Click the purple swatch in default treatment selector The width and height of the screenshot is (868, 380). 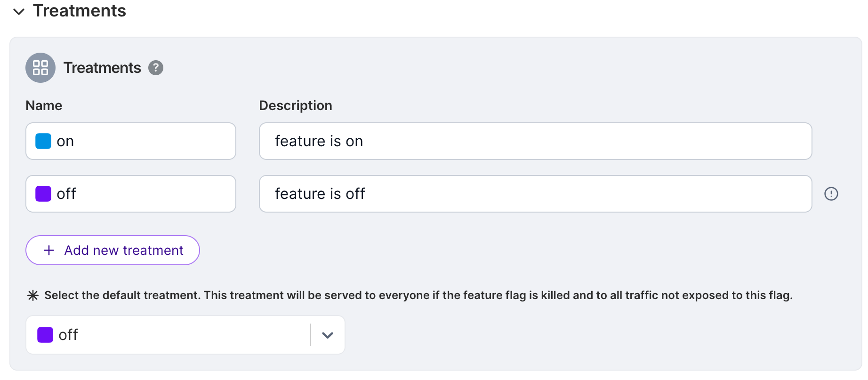45,335
